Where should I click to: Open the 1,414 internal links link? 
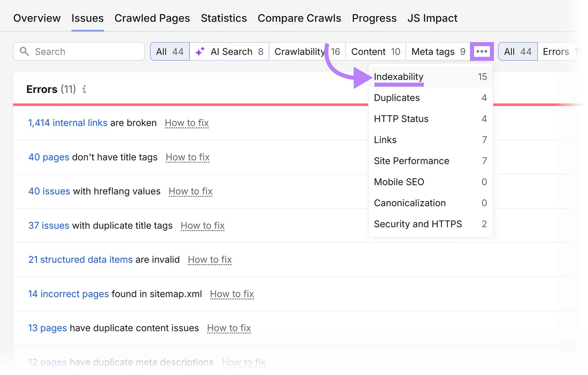point(68,123)
